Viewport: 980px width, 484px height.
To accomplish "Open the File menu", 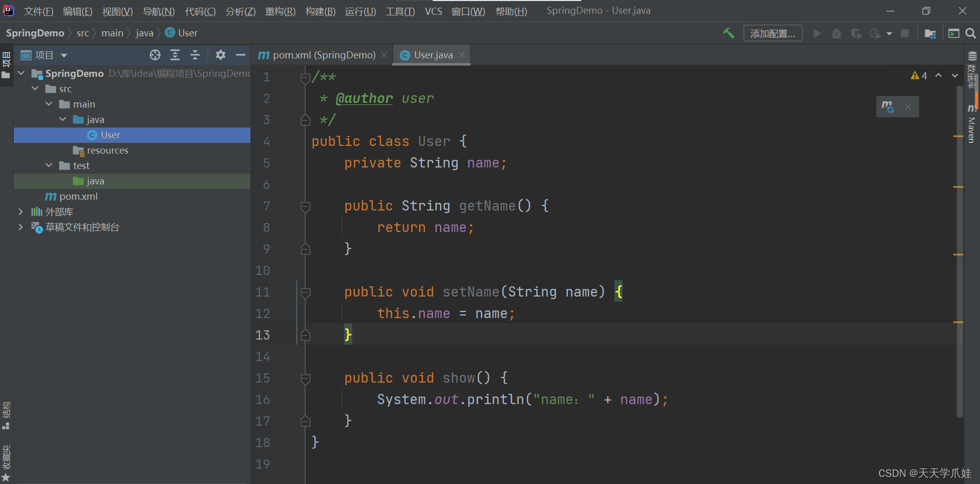I will click(x=38, y=11).
